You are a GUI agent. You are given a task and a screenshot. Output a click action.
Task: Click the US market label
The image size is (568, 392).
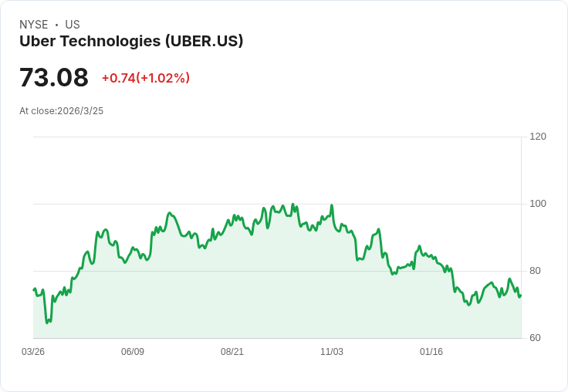click(x=73, y=25)
